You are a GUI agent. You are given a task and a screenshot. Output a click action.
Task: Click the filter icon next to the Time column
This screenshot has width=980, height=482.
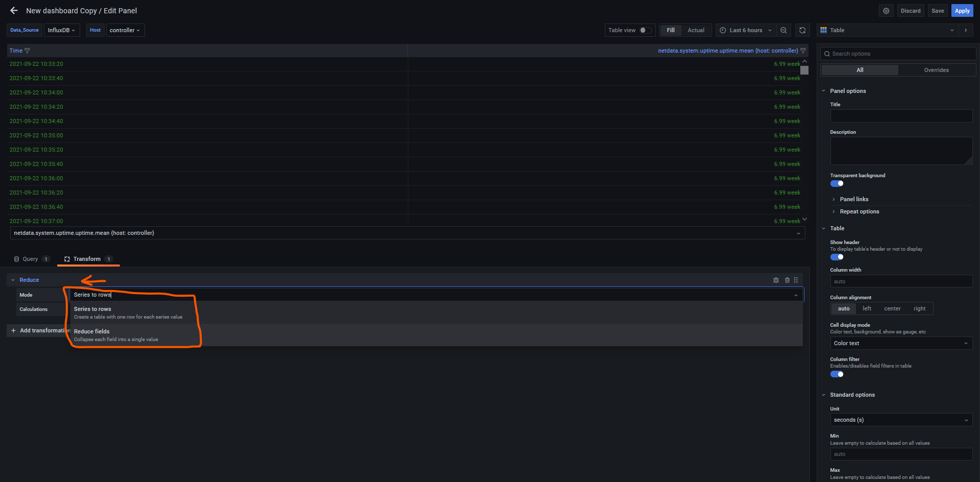point(28,51)
